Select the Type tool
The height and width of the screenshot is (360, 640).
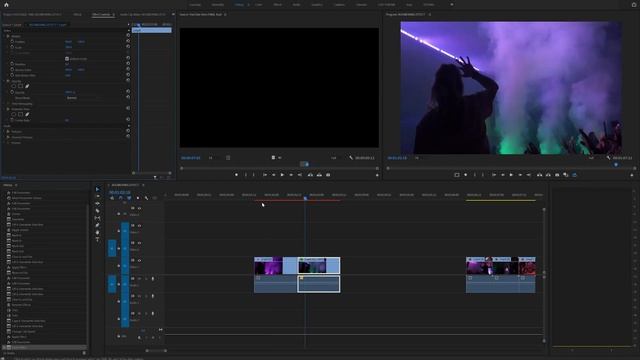pyautogui.click(x=97, y=240)
